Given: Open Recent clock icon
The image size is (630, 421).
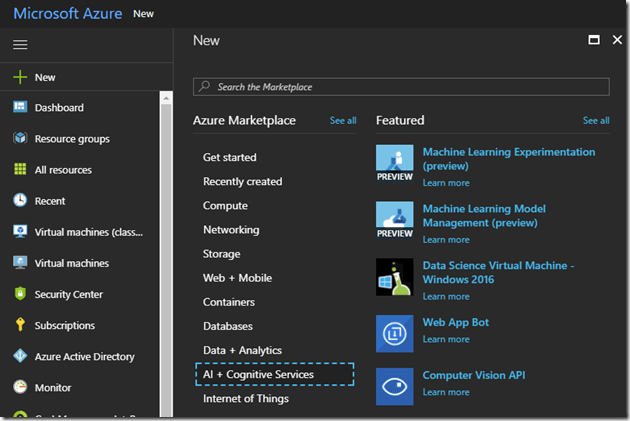Looking at the screenshot, I should [x=20, y=201].
